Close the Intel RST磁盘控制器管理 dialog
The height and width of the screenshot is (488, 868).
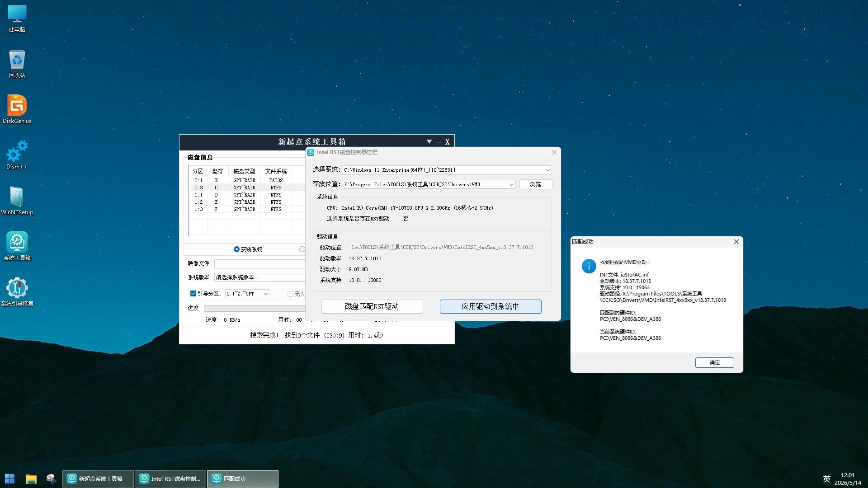pyautogui.click(x=554, y=152)
